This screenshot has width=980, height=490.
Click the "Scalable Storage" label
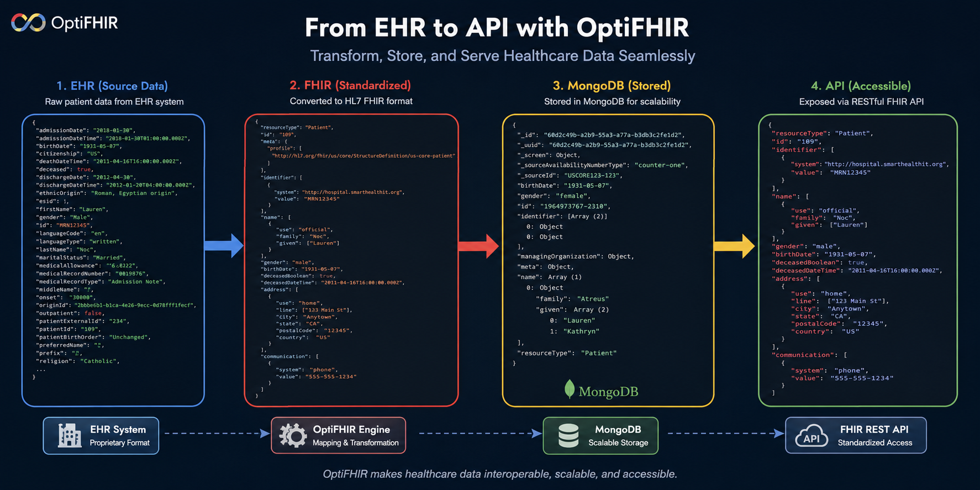point(618,443)
